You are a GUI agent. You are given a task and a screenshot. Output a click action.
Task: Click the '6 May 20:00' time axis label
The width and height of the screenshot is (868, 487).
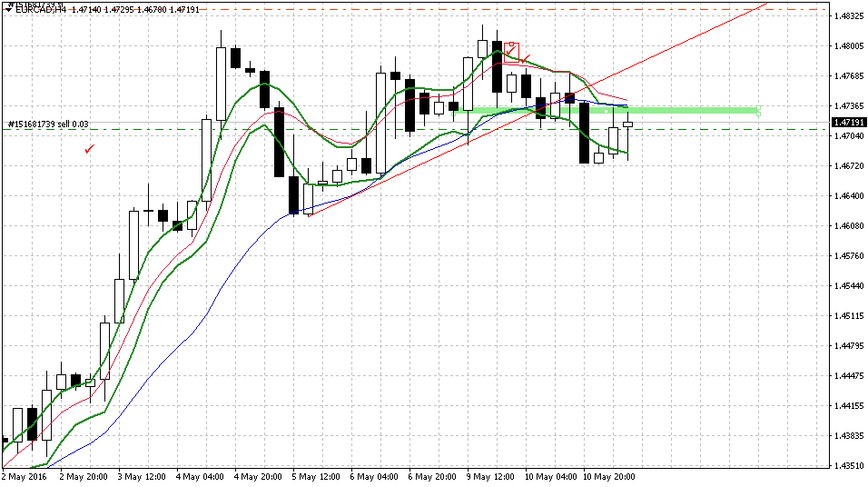coord(432,476)
